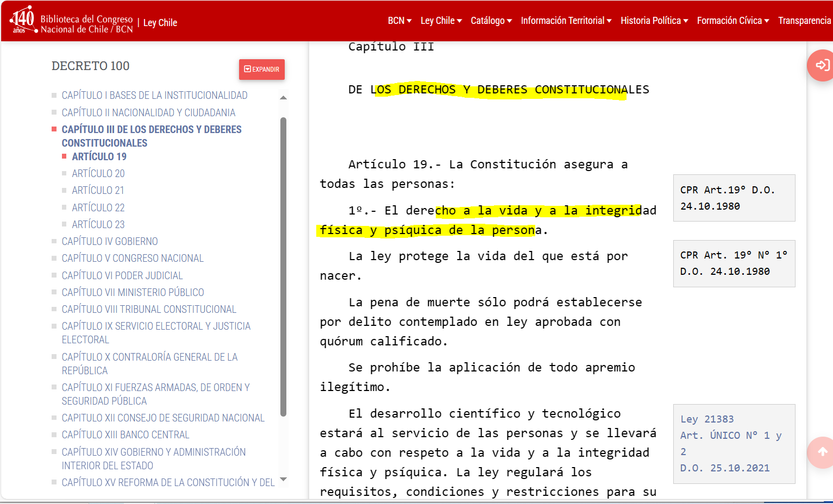Click the highlighted 'derecho a la vida' text
The image size is (833, 504).
(x=488, y=220)
